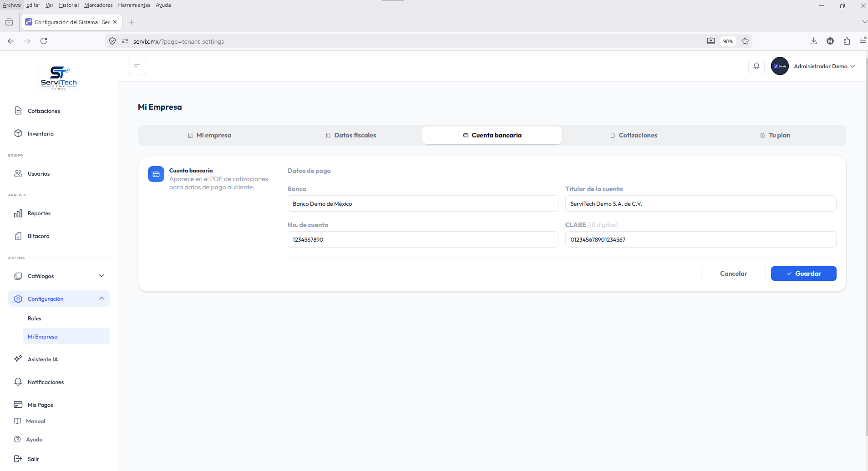Click the Banco input field

pyautogui.click(x=423, y=203)
